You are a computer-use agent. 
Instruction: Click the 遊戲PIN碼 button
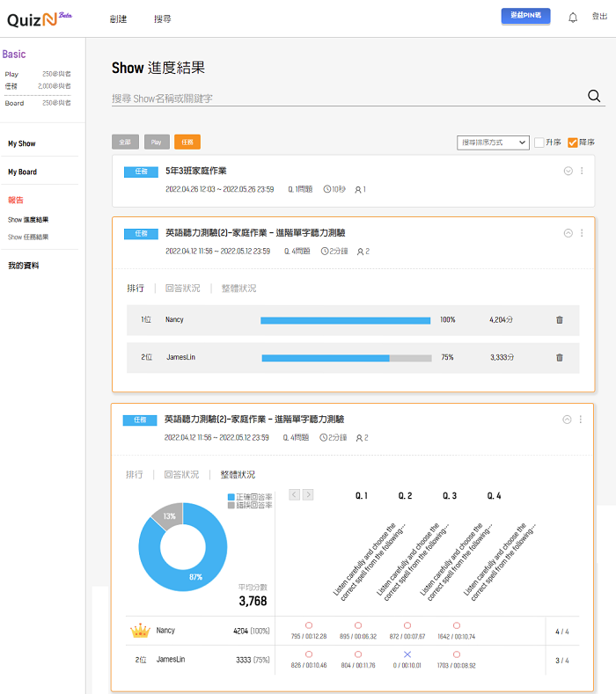click(x=525, y=16)
